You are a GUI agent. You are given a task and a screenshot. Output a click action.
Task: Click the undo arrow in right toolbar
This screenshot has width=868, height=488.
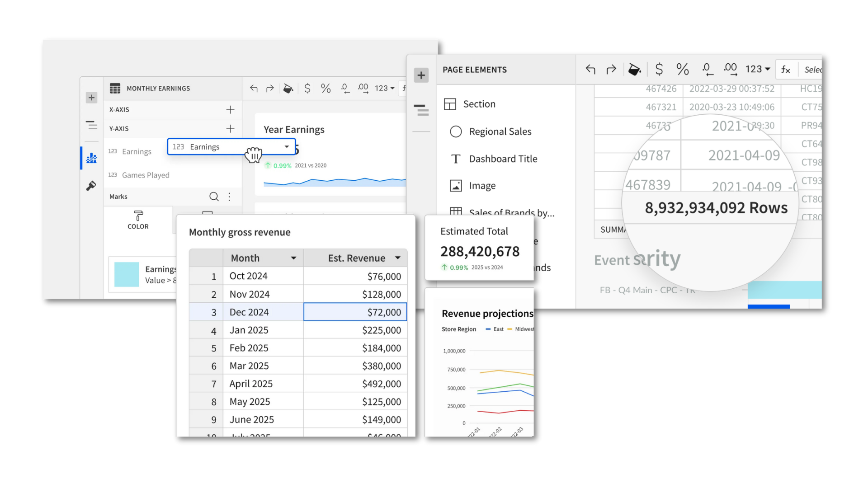coord(590,70)
